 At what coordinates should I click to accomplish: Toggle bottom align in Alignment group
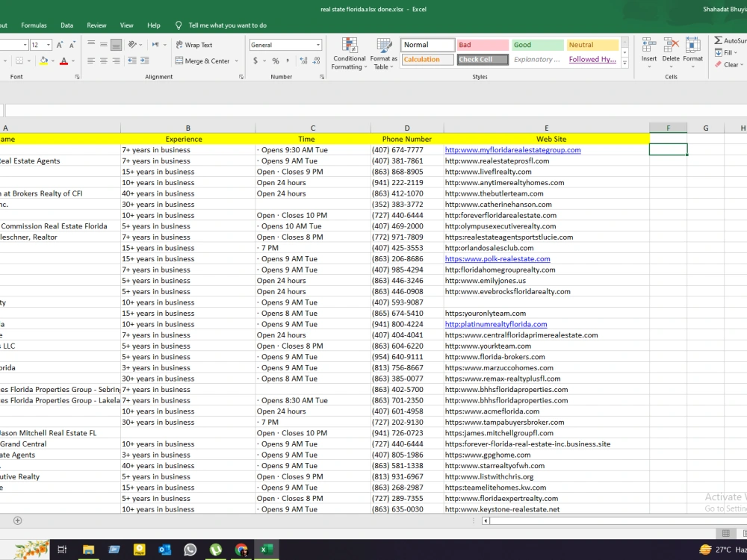pyautogui.click(x=116, y=45)
